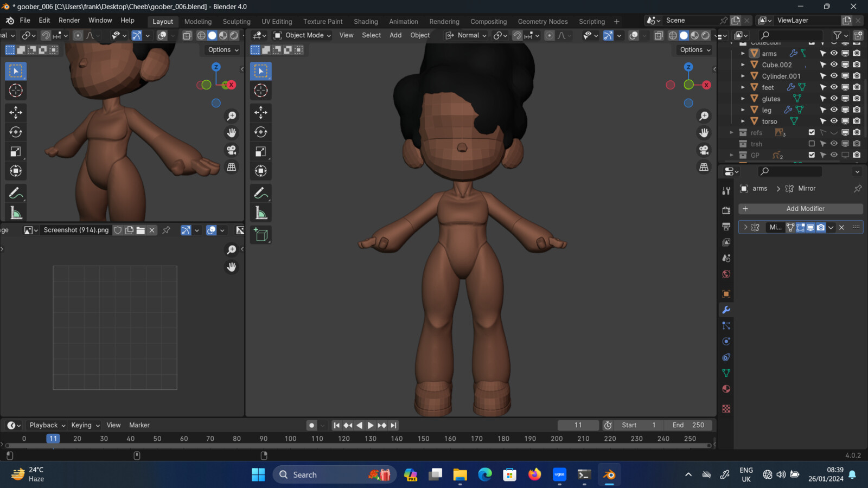Image resolution: width=868 pixels, height=488 pixels.
Task: Click the pan hand icon in main viewport
Action: (x=704, y=133)
